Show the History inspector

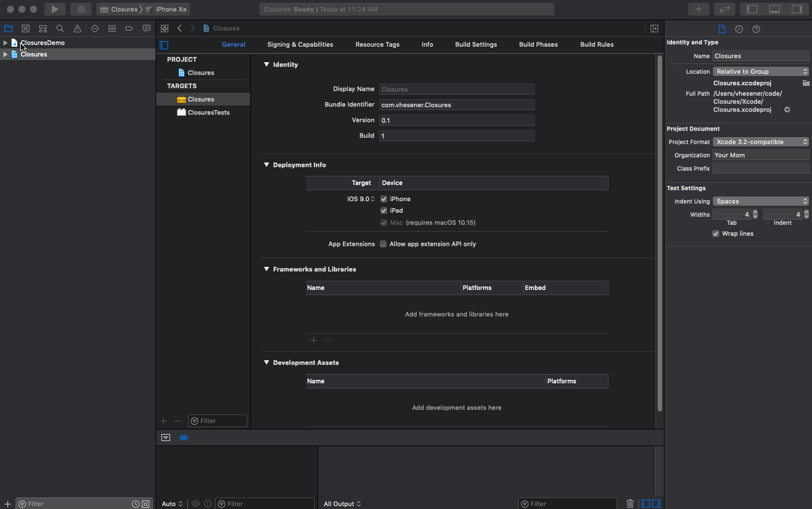739,29
